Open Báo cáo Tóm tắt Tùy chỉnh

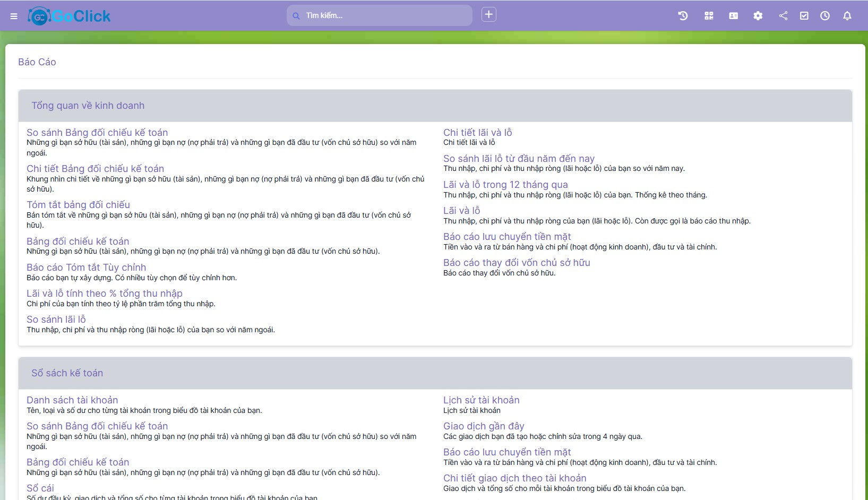(x=86, y=268)
